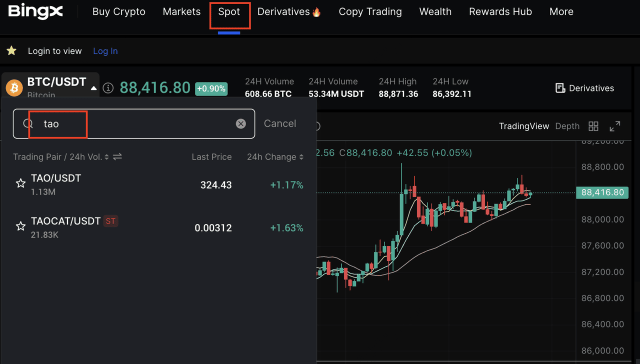The width and height of the screenshot is (640, 364).
Task: Click 24H Volume 608.66 BTC
Action: pos(268,94)
